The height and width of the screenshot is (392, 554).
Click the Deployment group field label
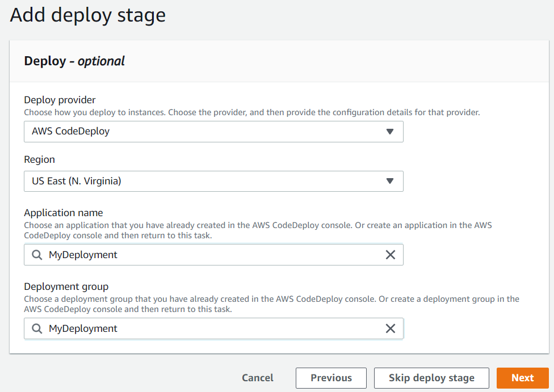click(x=66, y=286)
